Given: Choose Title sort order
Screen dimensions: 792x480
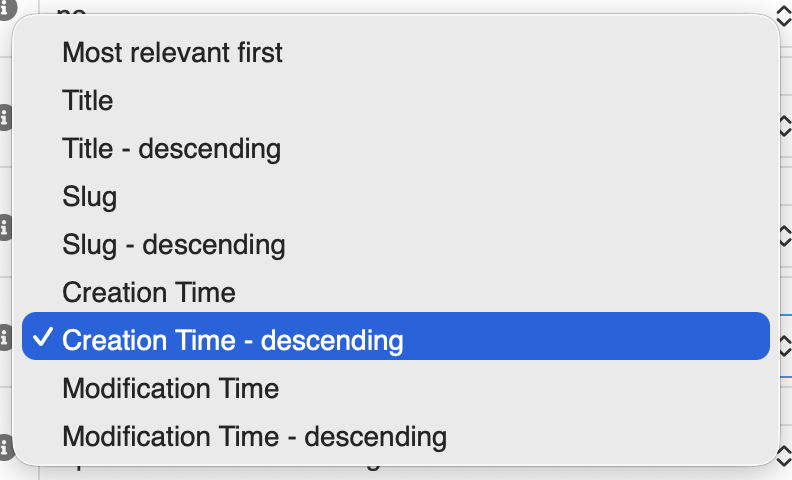Looking at the screenshot, I should (x=88, y=100).
